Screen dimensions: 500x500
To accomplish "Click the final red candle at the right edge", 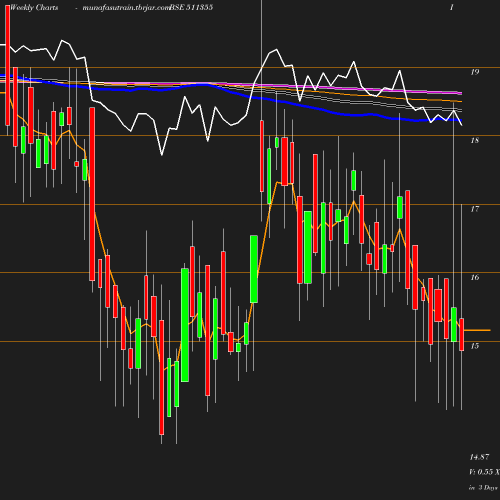I will (462, 334).
